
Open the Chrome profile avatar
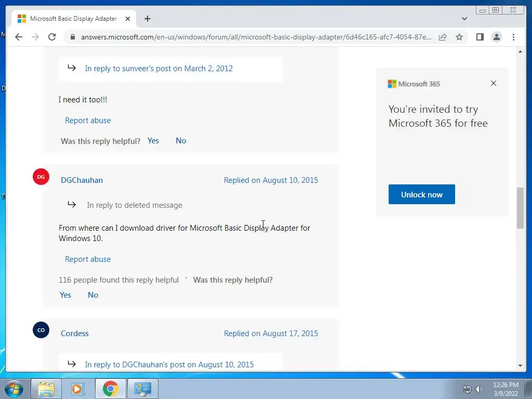click(496, 37)
